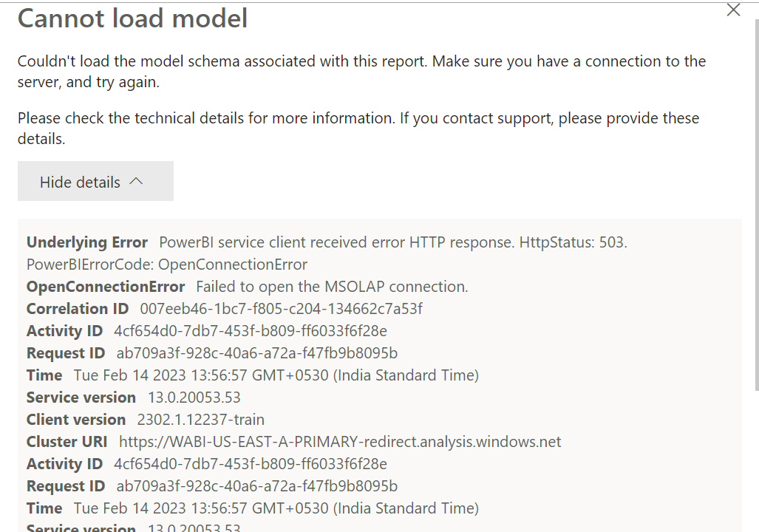The width and height of the screenshot is (759, 532).
Task: Click the 'Couldn't load the model schema' message
Action: point(361,72)
